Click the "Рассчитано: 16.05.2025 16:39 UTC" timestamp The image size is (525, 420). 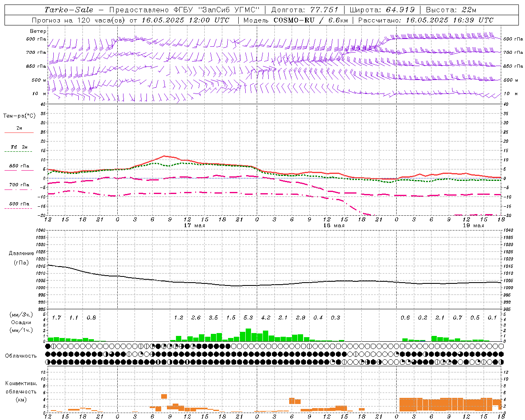point(426,20)
